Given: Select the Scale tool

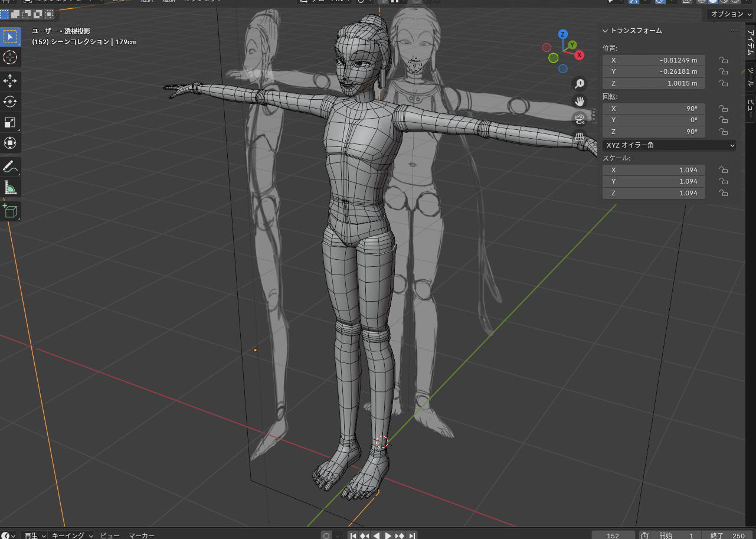Looking at the screenshot, I should 10,122.
